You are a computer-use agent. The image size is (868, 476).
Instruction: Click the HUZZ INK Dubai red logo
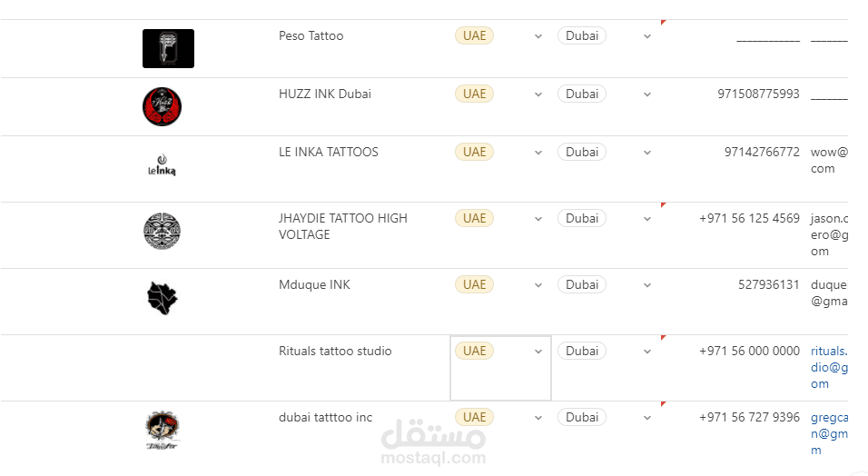163,106
